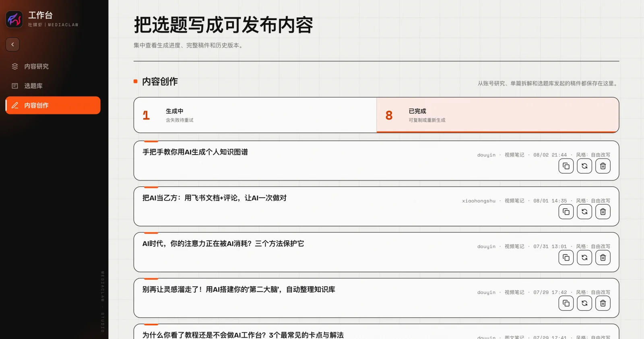
Task: Collapse the sidebar with the back chevron
Action: point(12,44)
